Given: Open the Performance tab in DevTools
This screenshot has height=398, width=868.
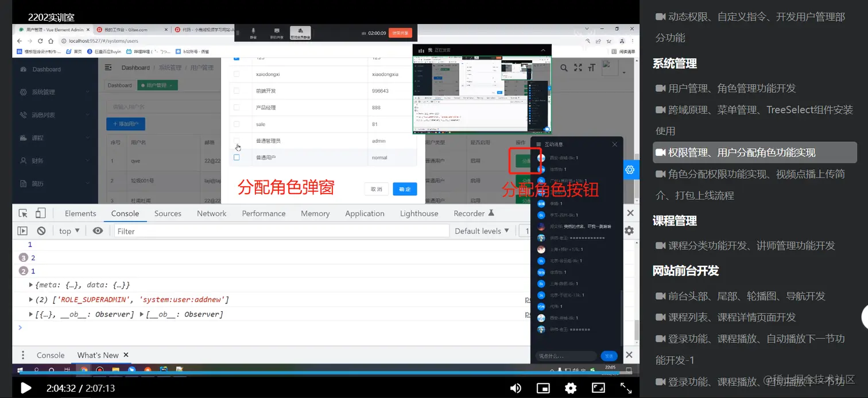Looking at the screenshot, I should [x=263, y=213].
